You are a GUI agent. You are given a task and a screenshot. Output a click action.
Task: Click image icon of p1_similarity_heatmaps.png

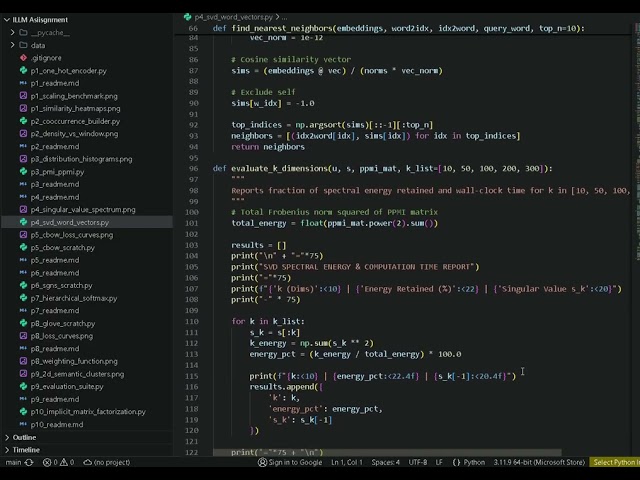(x=23, y=108)
